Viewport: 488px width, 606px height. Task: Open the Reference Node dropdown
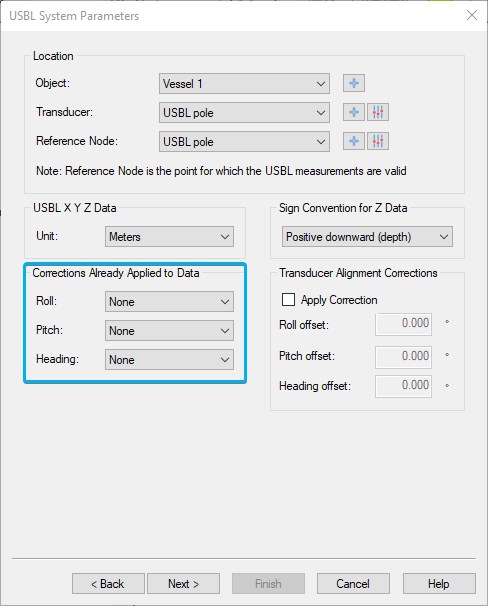pos(244,141)
